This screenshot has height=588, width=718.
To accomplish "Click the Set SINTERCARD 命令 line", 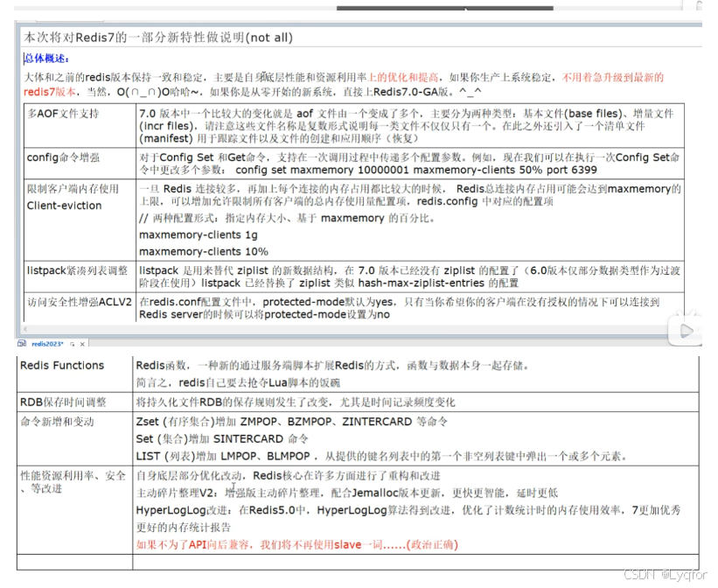I will click(222, 439).
